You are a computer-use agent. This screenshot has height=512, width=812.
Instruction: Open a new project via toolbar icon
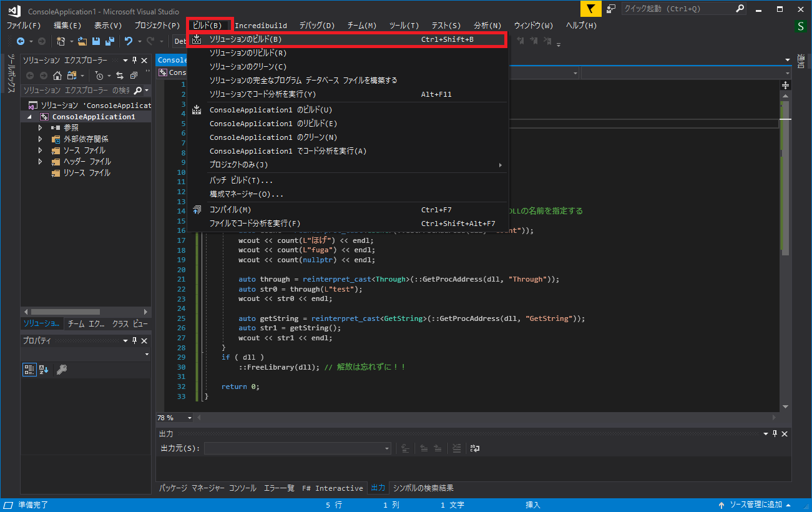61,41
